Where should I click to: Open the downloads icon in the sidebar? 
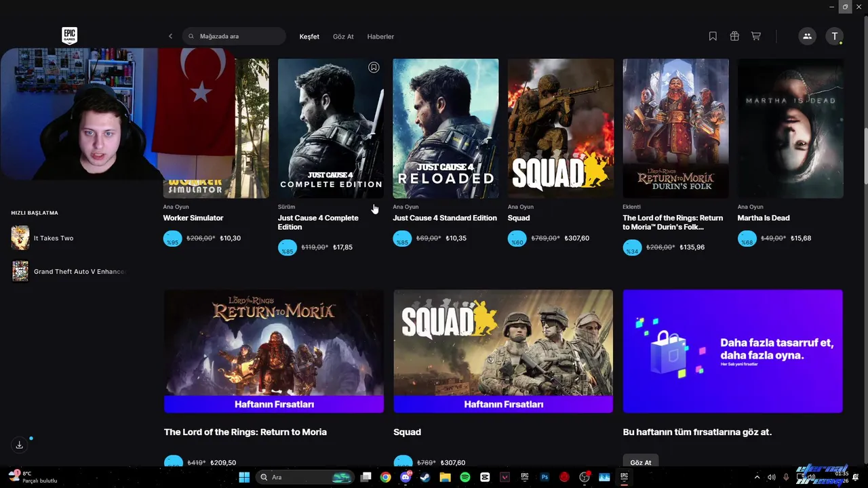19,445
